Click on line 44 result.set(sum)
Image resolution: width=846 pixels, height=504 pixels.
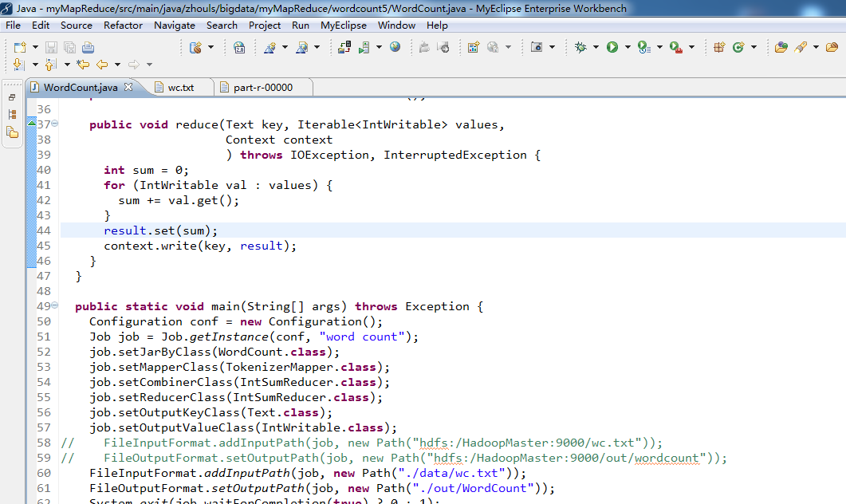pyautogui.click(x=161, y=230)
